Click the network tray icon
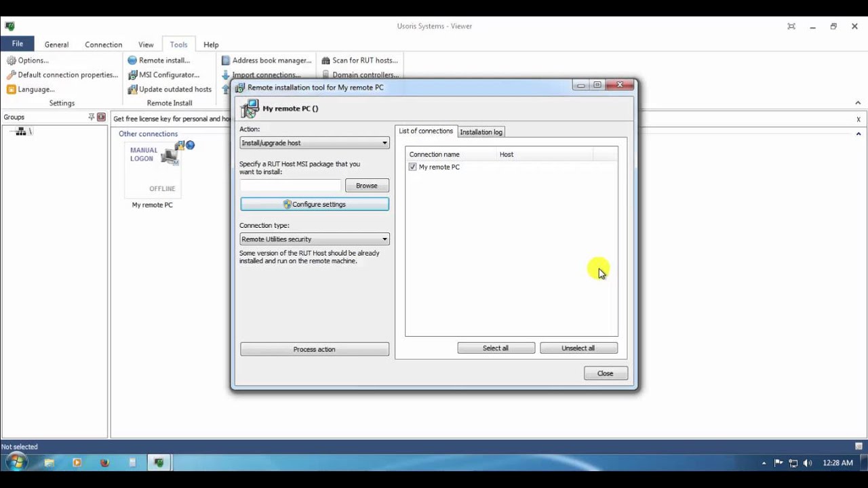The width and height of the screenshot is (868, 488). click(x=793, y=463)
